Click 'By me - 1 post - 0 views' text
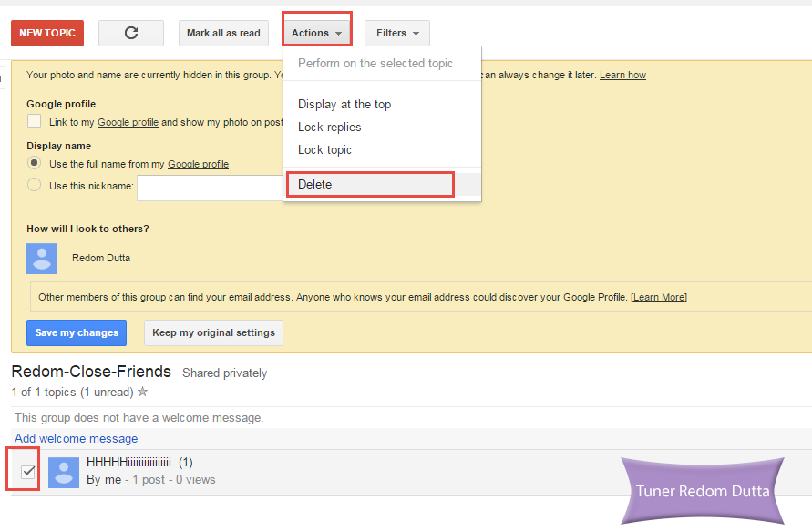812x531 pixels. pyautogui.click(x=150, y=480)
